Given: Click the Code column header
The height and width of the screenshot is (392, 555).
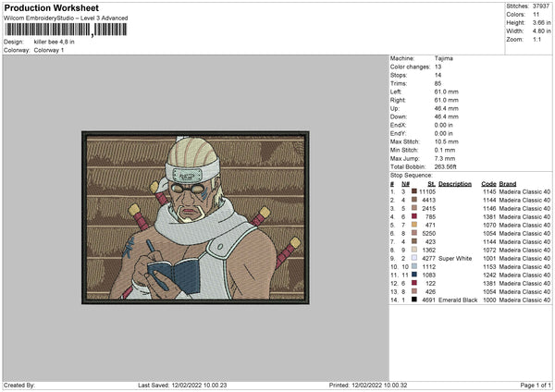Looking at the screenshot, I should click(488, 183).
